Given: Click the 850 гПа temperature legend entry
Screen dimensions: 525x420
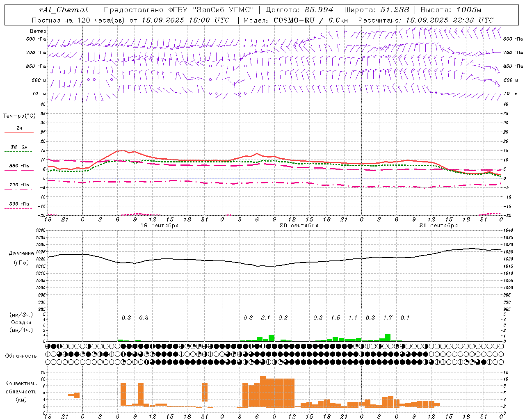Looking at the screenshot, I should click(x=19, y=166).
